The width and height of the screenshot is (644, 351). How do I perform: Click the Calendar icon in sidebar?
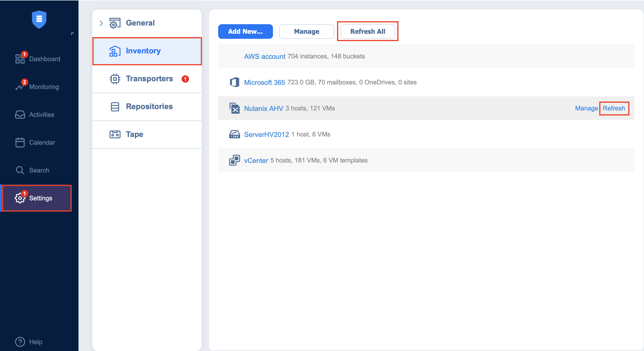20,142
